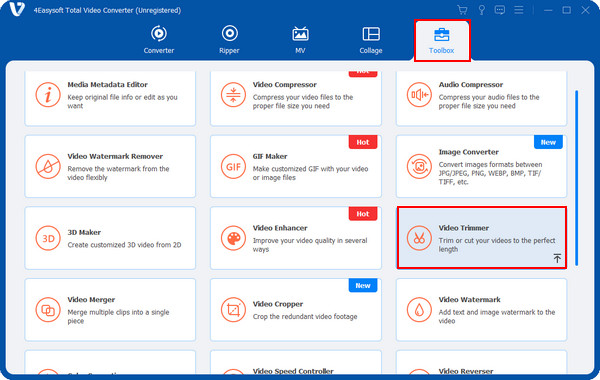
Task: Open the feedback chat icon
Action: tap(500, 10)
